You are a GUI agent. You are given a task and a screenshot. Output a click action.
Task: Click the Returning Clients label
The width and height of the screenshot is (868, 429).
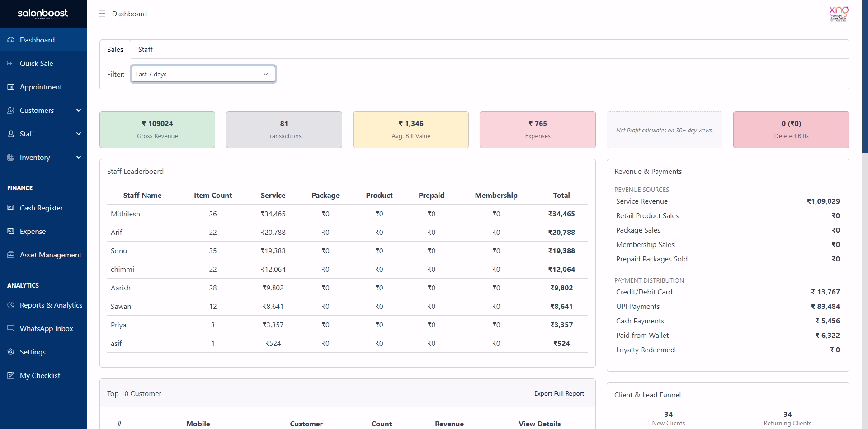788,423
